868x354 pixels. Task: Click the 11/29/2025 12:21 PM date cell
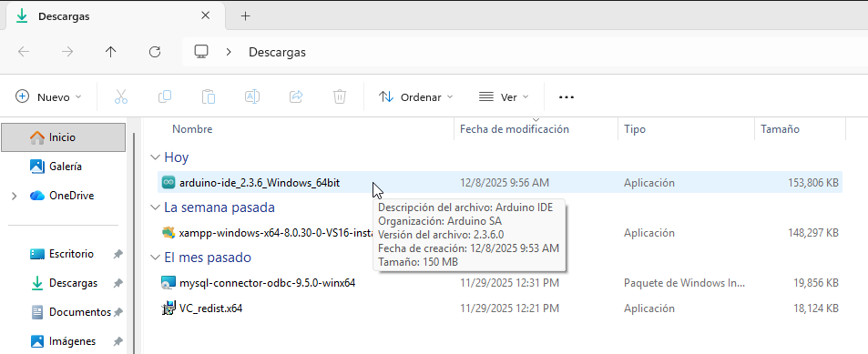509,308
